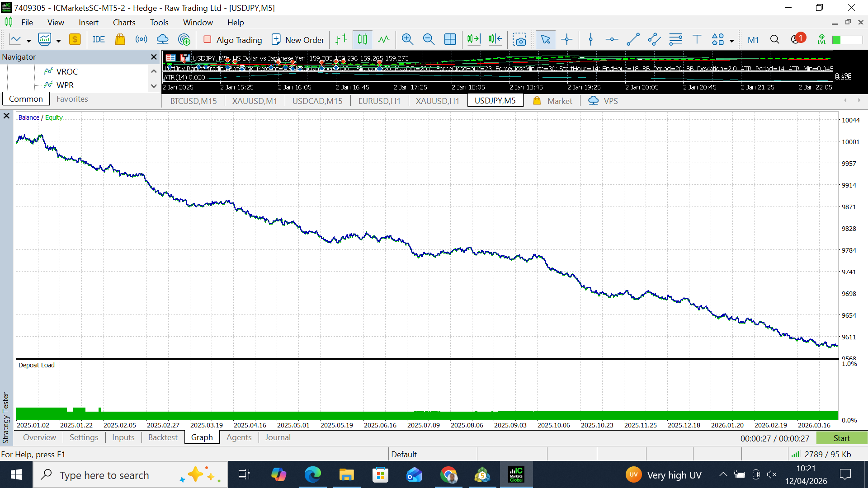Viewport: 868px width, 488px height.
Task: Open the chart type dropdown arrow
Action: (x=28, y=41)
